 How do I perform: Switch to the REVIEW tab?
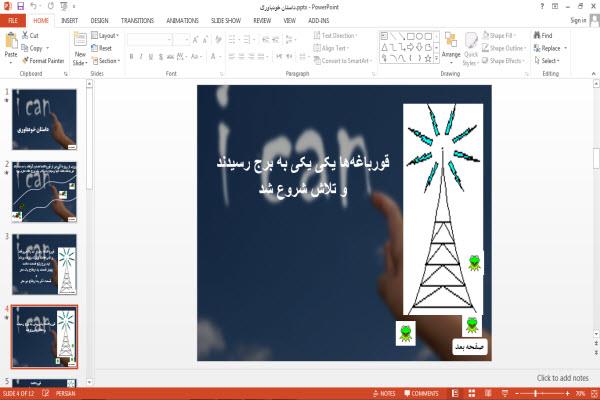click(262, 21)
